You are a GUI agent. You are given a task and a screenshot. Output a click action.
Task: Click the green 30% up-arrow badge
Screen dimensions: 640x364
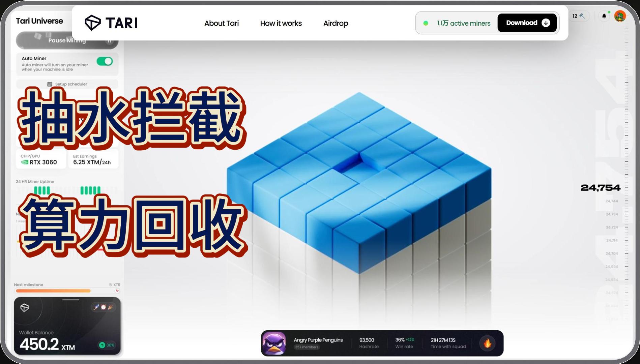[x=107, y=345]
